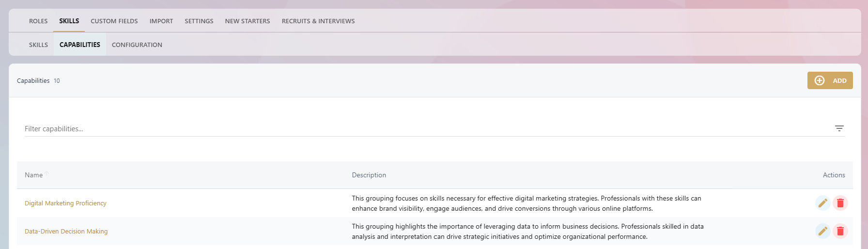
Task: Click the Filter capabilities input field
Action: click(x=426, y=128)
